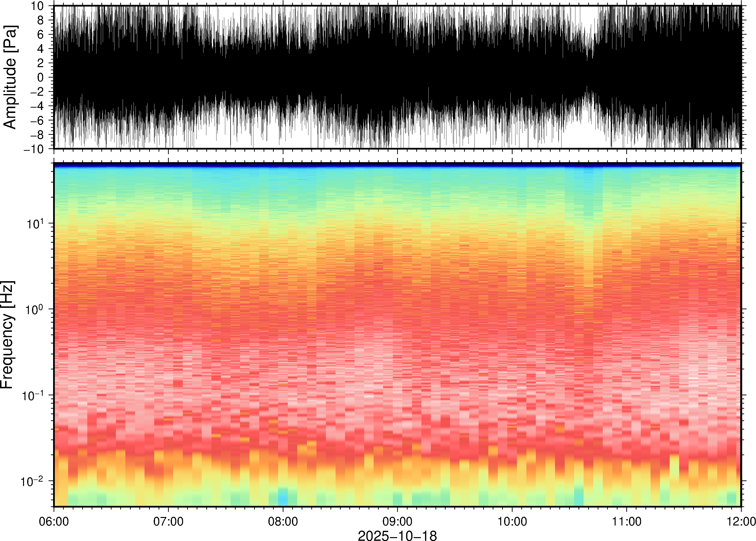Click the 0 amplitude tick label
Image resolution: width=756 pixels, height=541 pixels.
(40, 77)
